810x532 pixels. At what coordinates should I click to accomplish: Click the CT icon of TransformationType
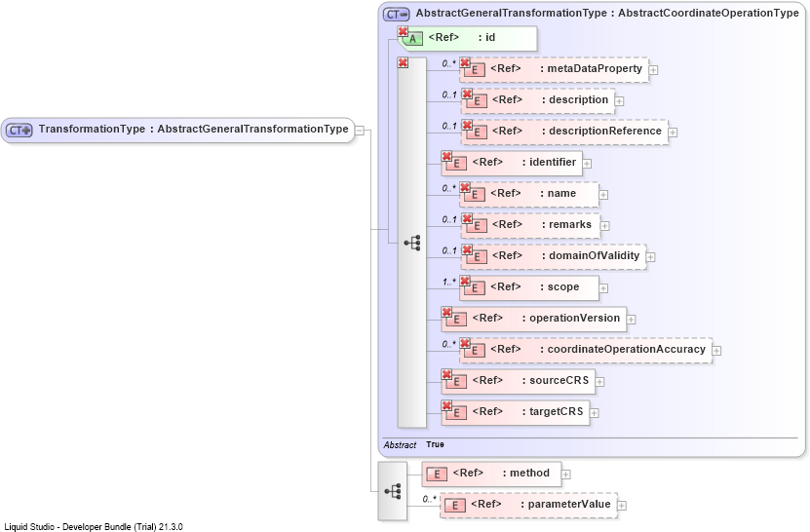click(x=19, y=131)
